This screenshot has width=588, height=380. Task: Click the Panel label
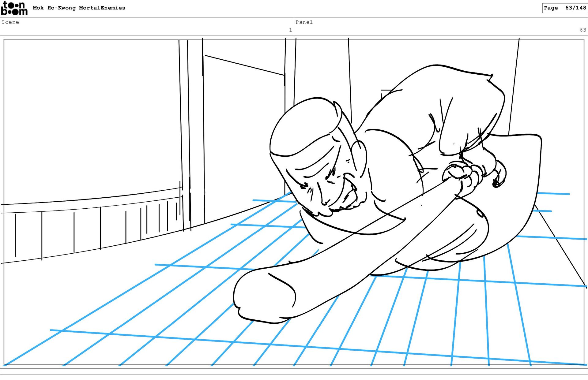pos(304,22)
